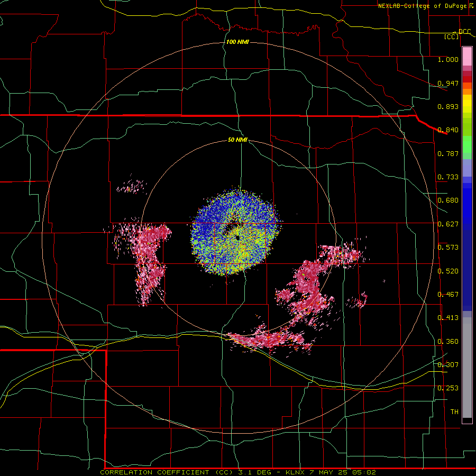Click the radar site center in the clutter disk

coord(237,237)
